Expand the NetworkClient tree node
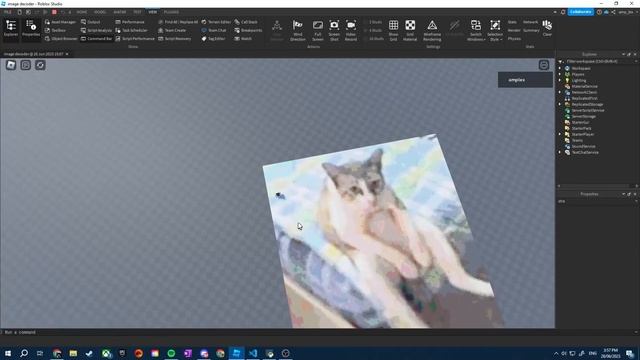The image size is (640, 360). pyautogui.click(x=560, y=92)
